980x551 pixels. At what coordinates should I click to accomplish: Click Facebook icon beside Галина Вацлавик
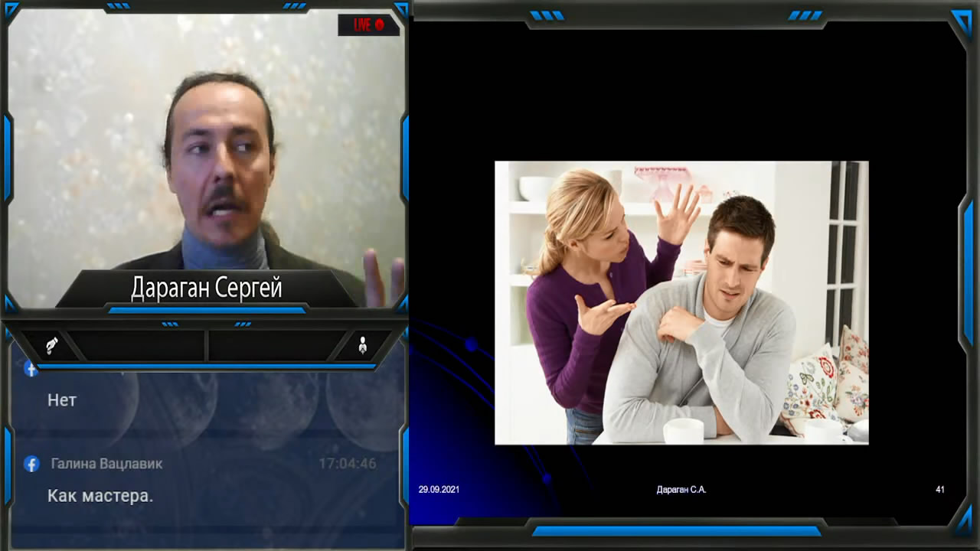[x=31, y=464]
